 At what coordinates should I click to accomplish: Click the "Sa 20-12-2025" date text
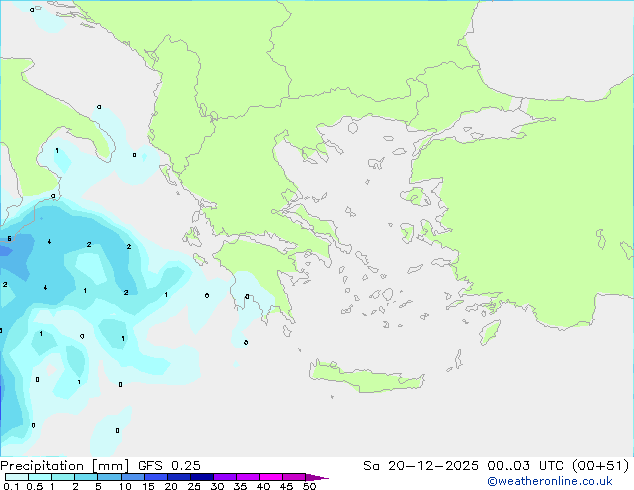coord(421,466)
